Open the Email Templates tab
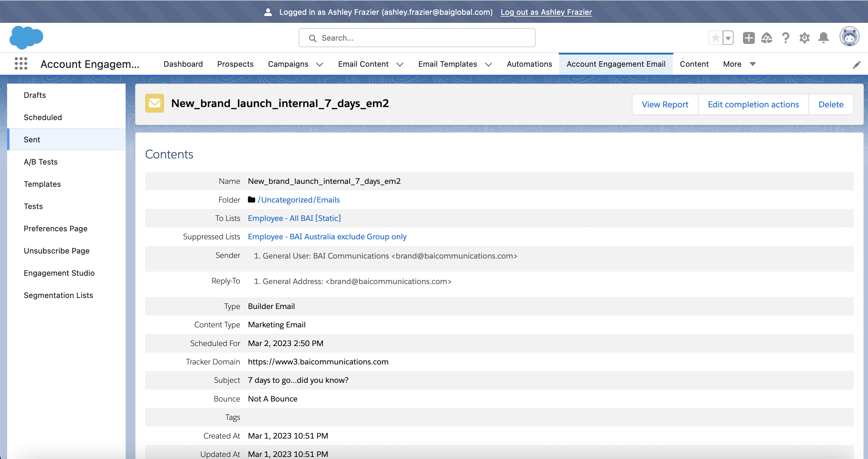Image resolution: width=868 pixels, height=459 pixels. pos(447,64)
